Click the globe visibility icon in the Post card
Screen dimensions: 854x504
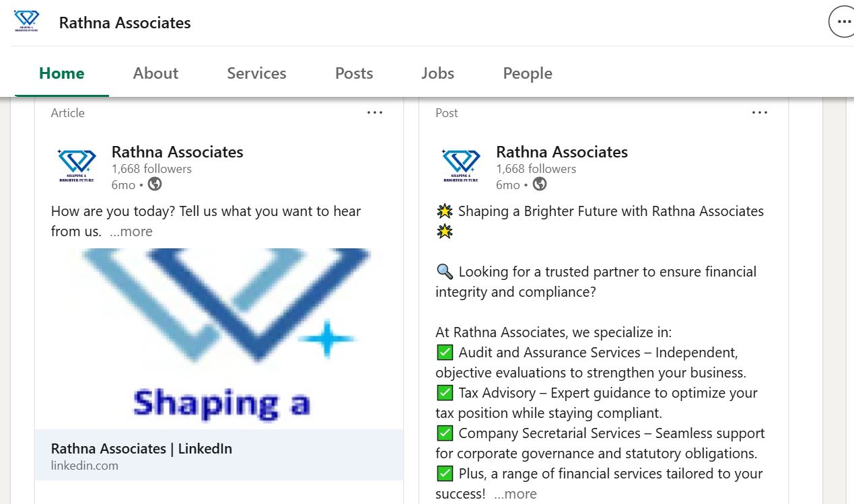coord(540,184)
